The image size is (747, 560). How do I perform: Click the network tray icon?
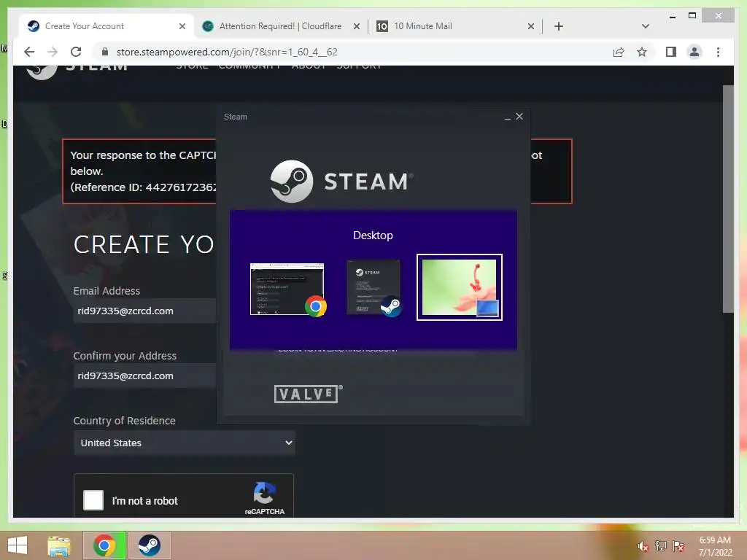660,545
